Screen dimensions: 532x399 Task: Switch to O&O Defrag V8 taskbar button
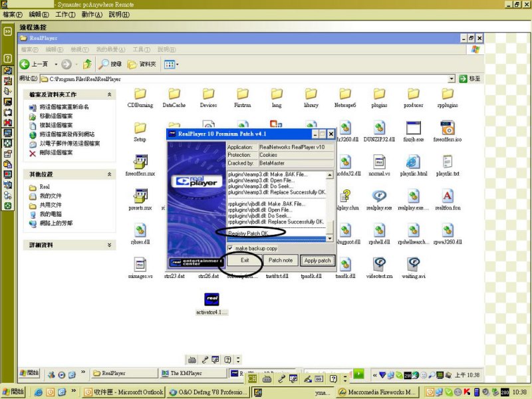(208, 392)
